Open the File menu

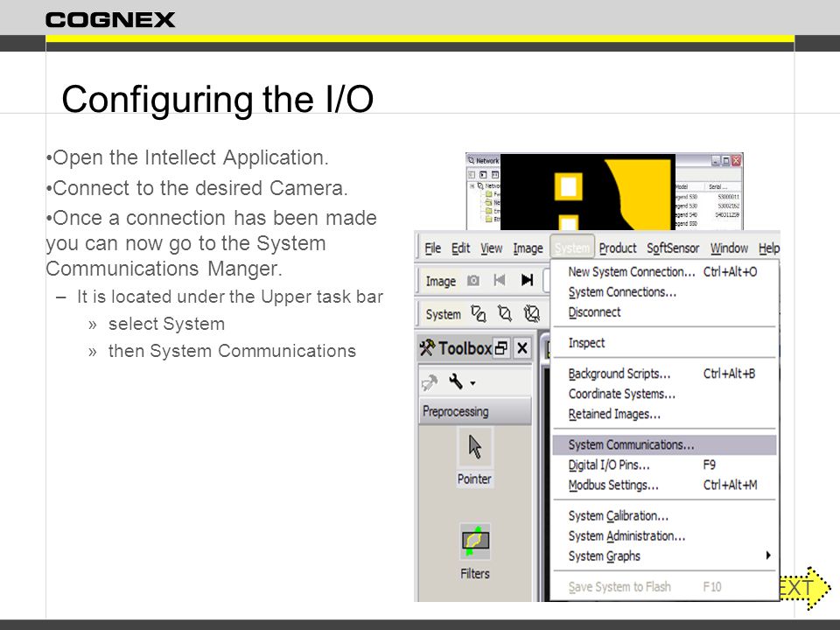(432, 248)
